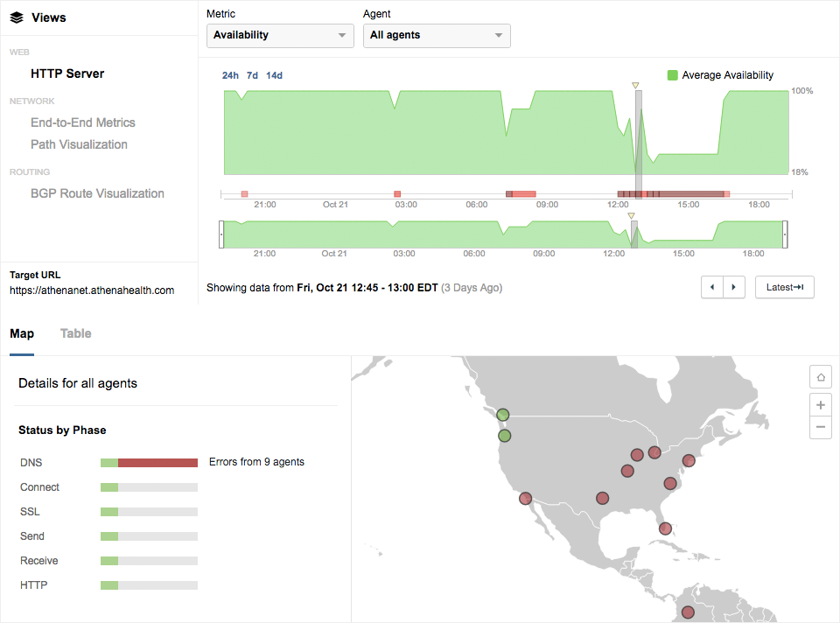Click the map home reset icon

(820, 377)
